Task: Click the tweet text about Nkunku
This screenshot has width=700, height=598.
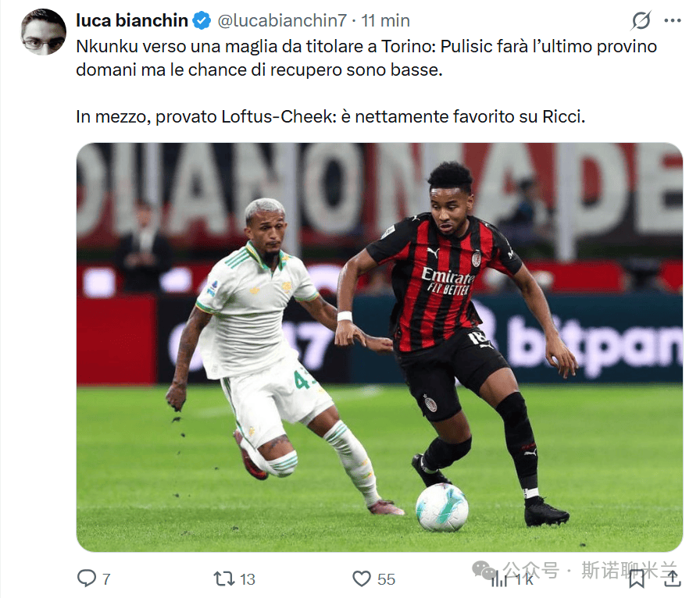Action: [x=366, y=58]
